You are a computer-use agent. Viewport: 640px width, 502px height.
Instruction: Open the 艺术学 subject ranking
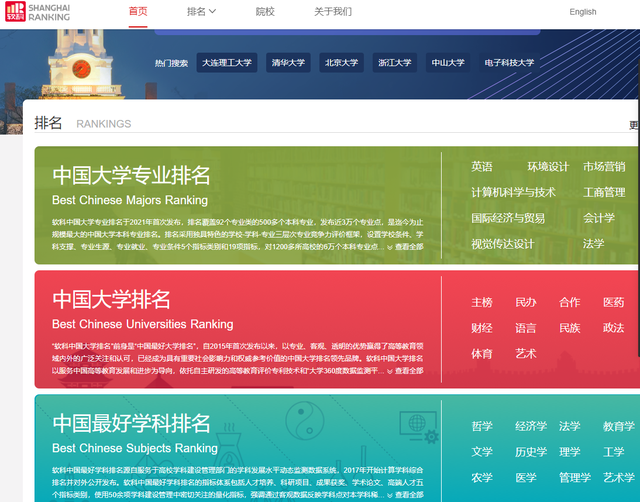point(619,478)
